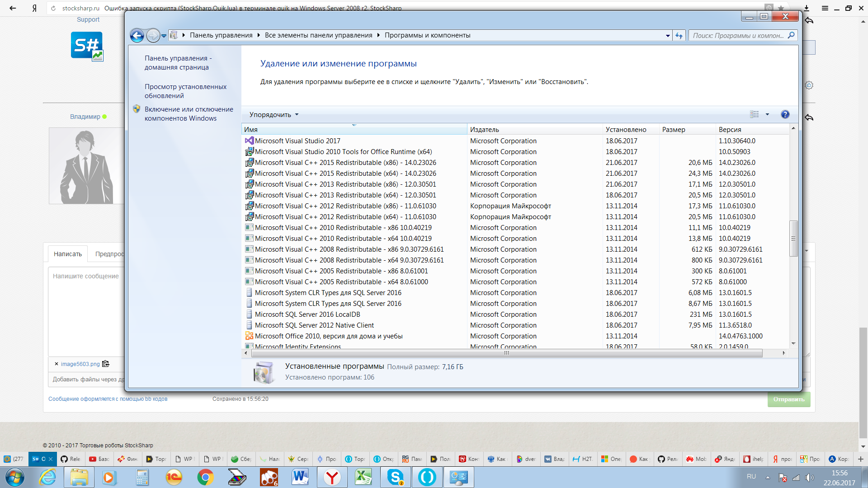Open Yandex Browser from taskbar

tap(332, 477)
